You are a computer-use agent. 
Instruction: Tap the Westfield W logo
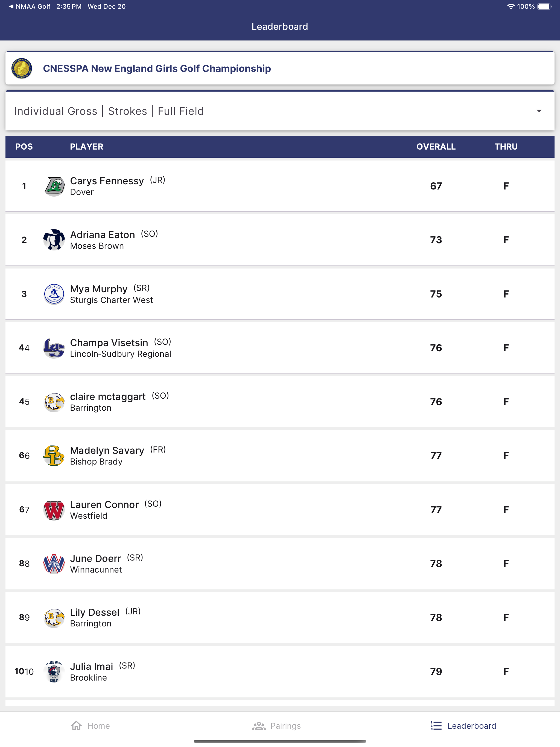(54, 510)
